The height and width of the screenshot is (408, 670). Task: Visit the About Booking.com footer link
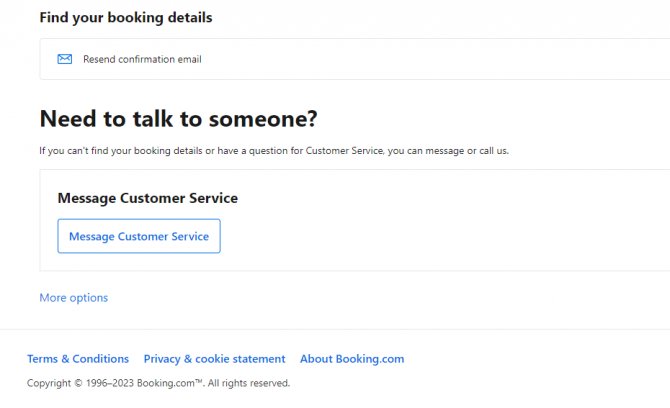click(x=352, y=358)
